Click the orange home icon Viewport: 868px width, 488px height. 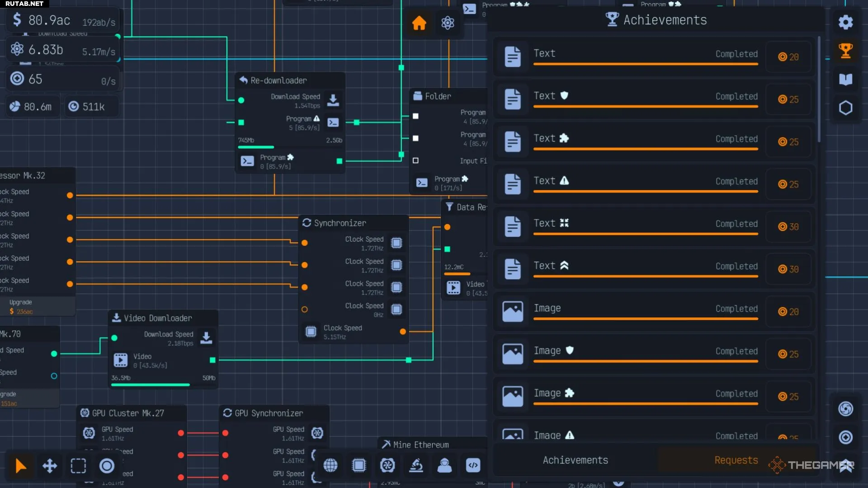point(419,23)
